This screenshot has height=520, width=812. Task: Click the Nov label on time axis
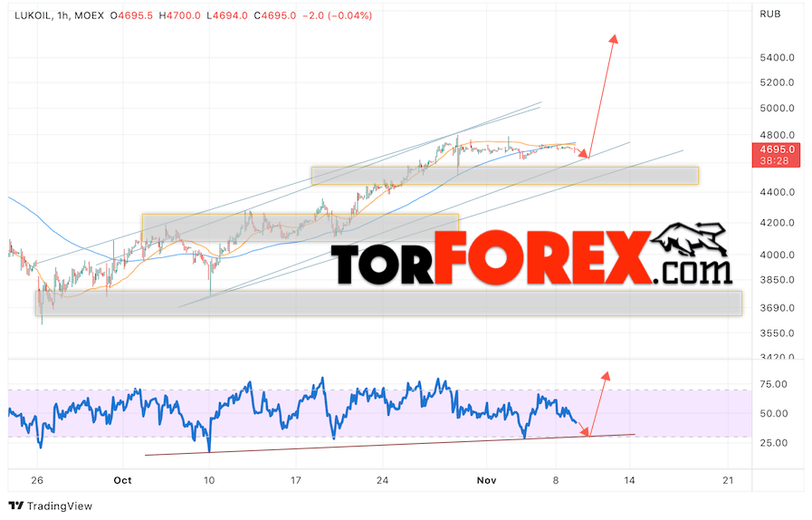[x=486, y=481]
